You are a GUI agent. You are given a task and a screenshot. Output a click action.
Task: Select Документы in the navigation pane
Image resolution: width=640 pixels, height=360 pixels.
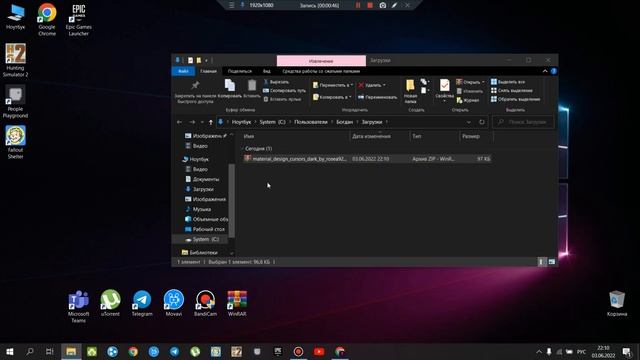click(202, 179)
